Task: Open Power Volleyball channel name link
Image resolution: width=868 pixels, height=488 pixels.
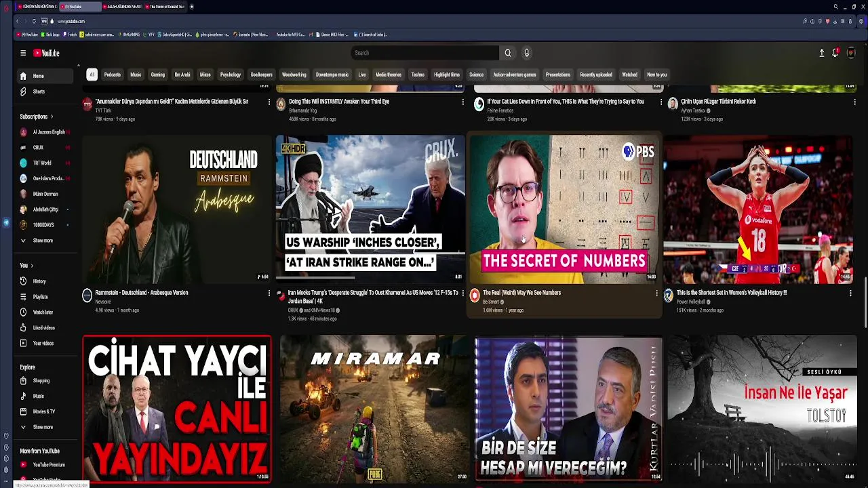Action: tap(691, 302)
